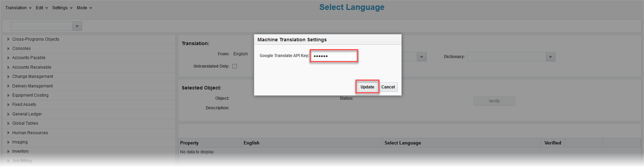Expand the Inventory tree node
This screenshot has width=644, height=167.
pyautogui.click(x=8, y=151)
